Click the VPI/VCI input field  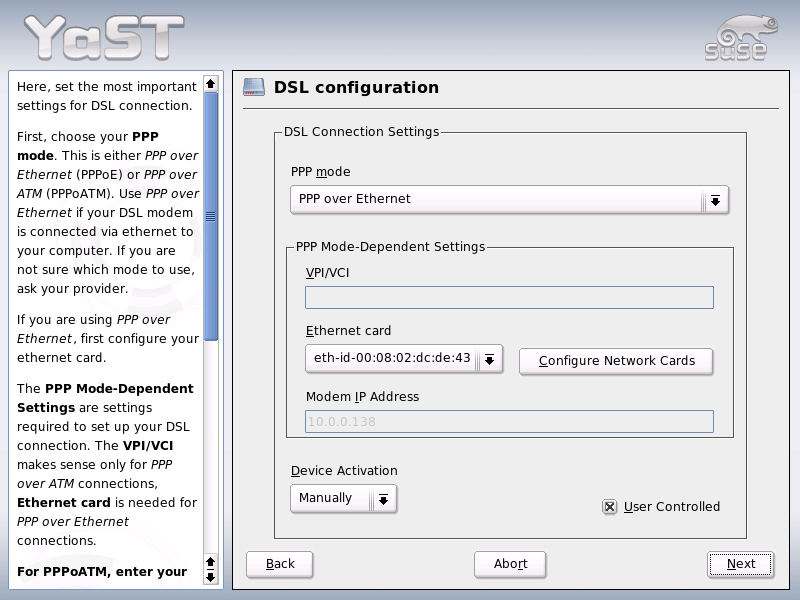(509, 297)
